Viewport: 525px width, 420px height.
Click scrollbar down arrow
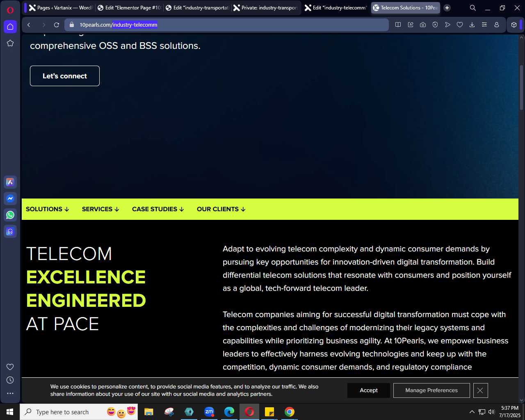coord(522,400)
